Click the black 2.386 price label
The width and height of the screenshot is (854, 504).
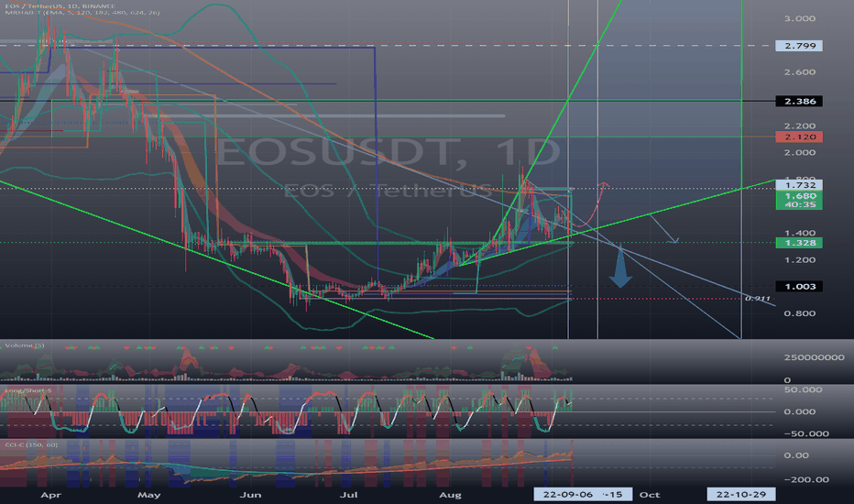click(799, 102)
